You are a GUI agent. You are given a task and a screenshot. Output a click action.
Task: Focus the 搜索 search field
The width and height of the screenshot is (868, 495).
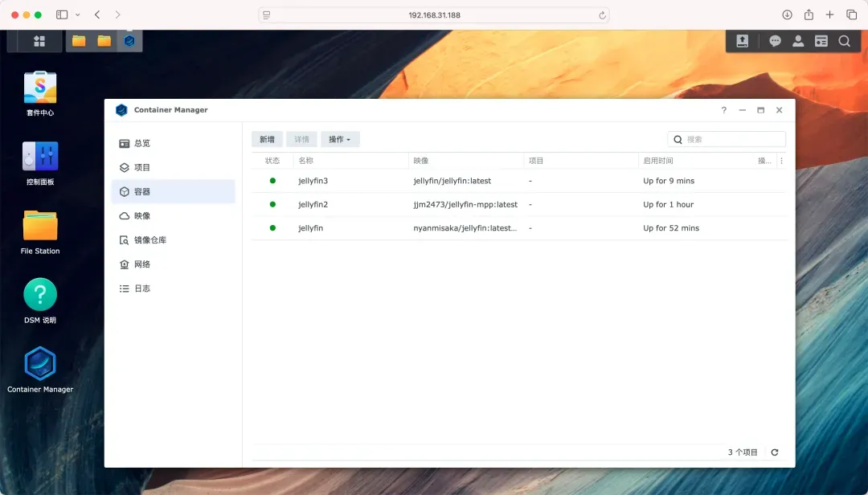click(727, 140)
